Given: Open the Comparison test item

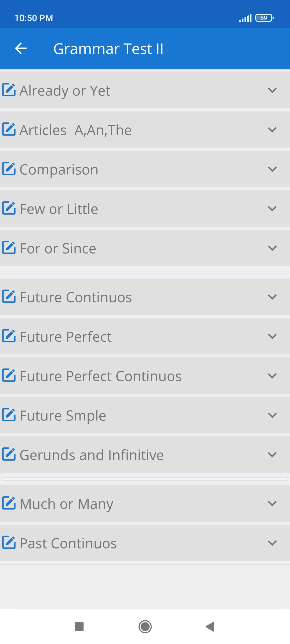Looking at the screenshot, I should pos(145,169).
